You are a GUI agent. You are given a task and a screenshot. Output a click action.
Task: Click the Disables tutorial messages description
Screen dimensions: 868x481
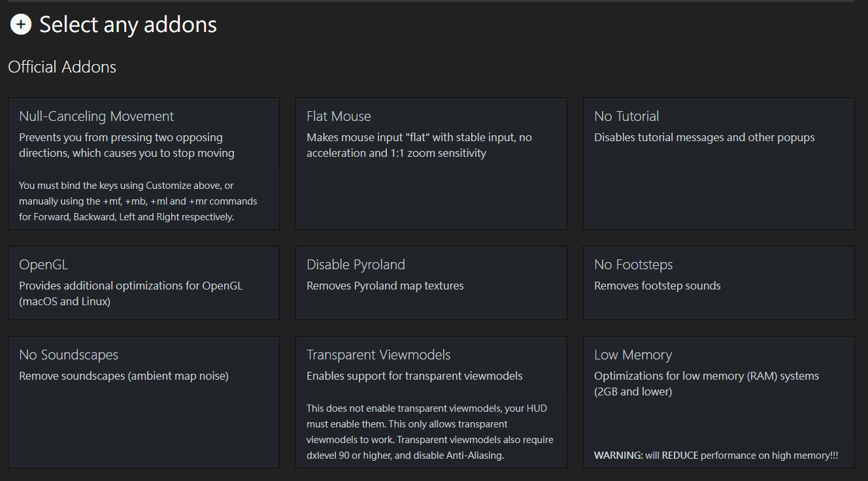705,137
